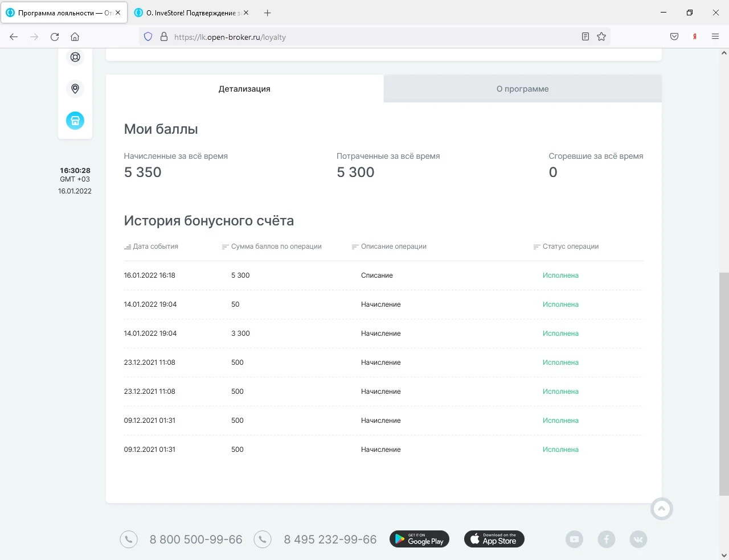Open the location pin sidebar icon

click(x=75, y=89)
